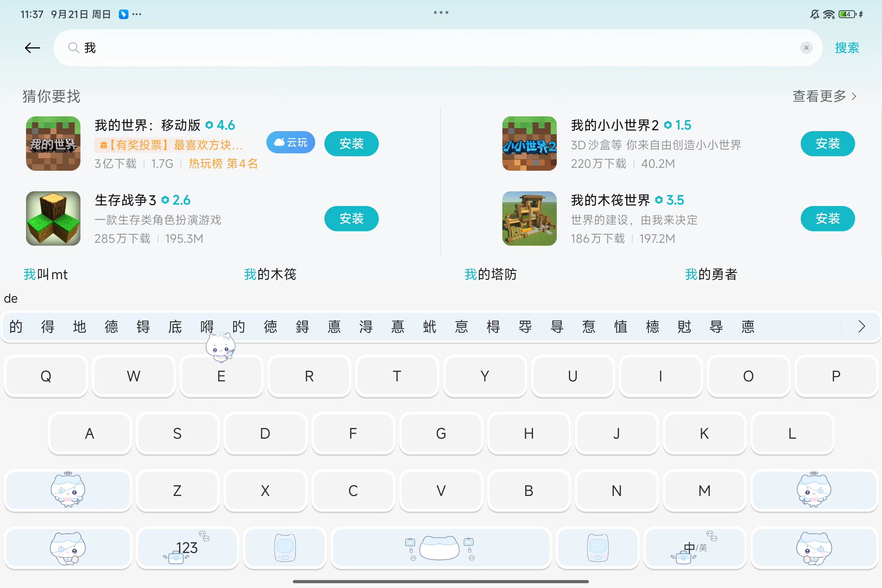Install 我的小小世界2
This screenshot has height=588, width=882.
tap(828, 144)
